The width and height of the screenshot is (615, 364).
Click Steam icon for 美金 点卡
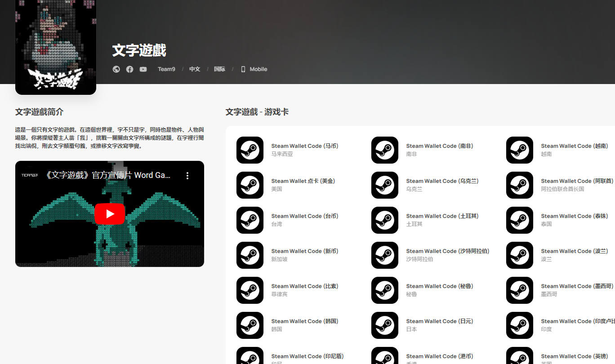click(250, 185)
